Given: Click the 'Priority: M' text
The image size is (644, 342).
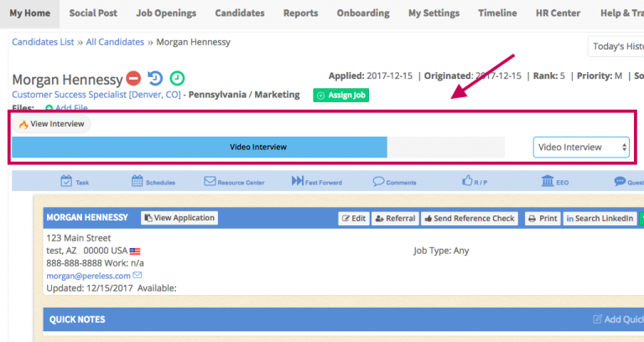Looking at the screenshot, I should click(x=600, y=76).
